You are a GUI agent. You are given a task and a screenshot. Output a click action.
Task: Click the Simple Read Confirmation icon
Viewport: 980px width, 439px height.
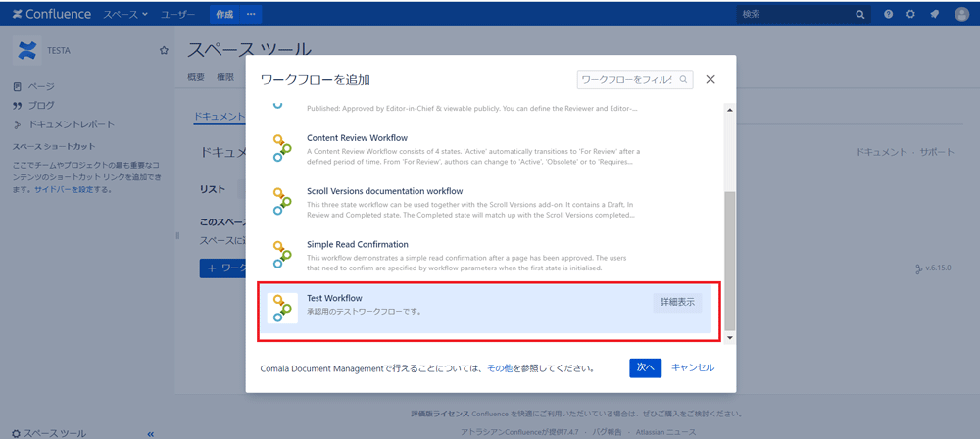(x=282, y=255)
